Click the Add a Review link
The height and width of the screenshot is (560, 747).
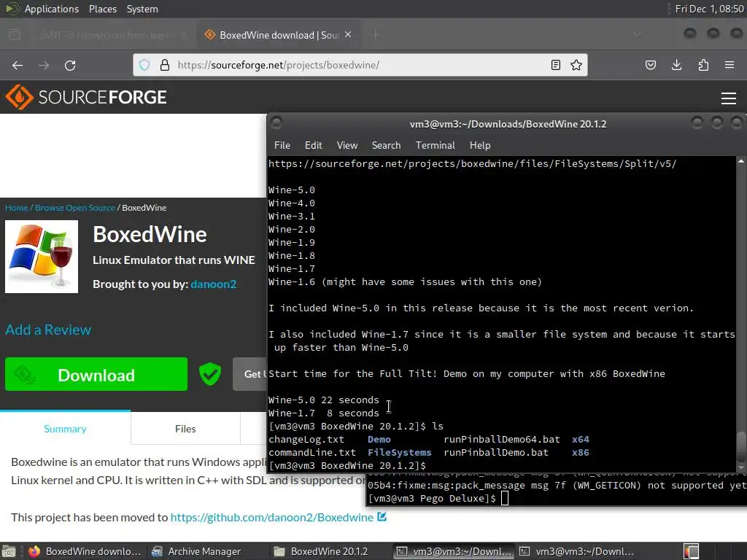48,330
